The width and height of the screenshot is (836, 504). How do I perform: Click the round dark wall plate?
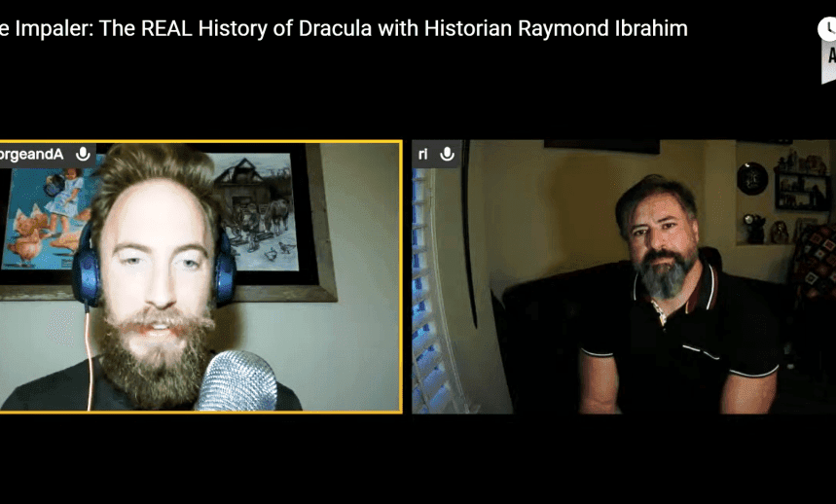click(751, 178)
